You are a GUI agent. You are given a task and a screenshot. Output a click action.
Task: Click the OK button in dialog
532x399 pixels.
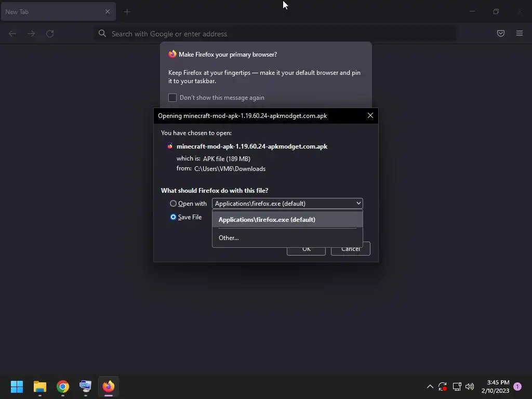click(x=306, y=249)
